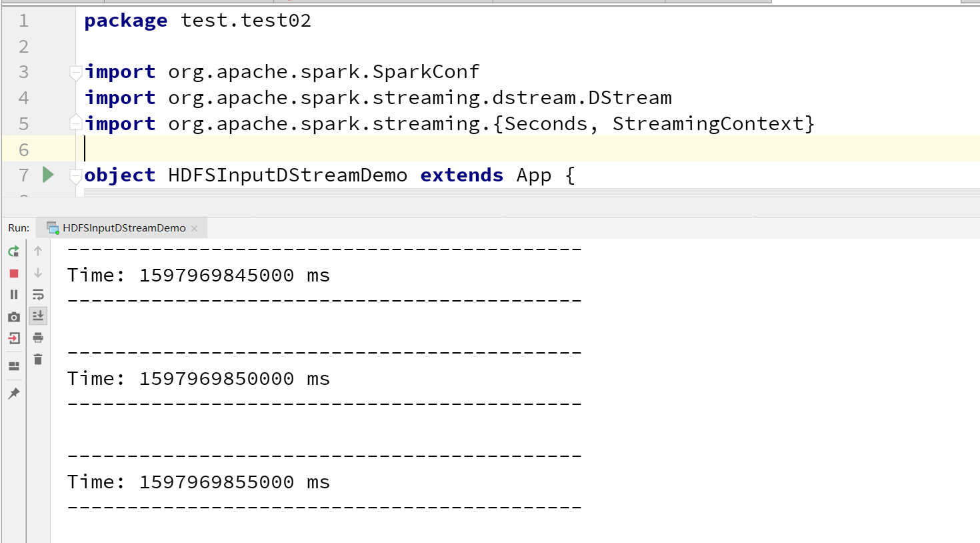Collapse the HDFSInputDStreamDemo object at line 7
Screen dimensions: 980x543
click(75, 175)
